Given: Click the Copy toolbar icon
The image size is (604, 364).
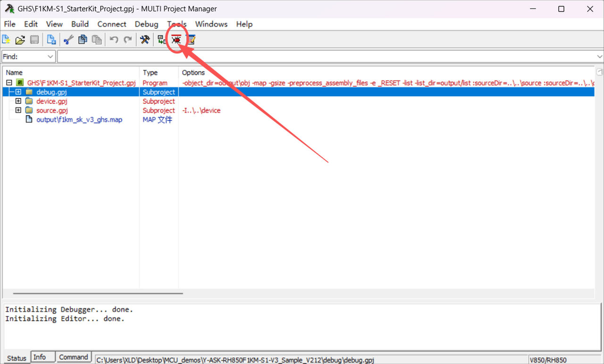Looking at the screenshot, I should tap(83, 40).
